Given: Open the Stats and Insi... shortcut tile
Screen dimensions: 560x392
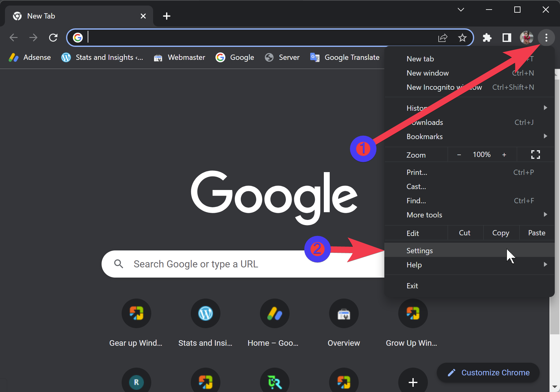Looking at the screenshot, I should 205,323.
